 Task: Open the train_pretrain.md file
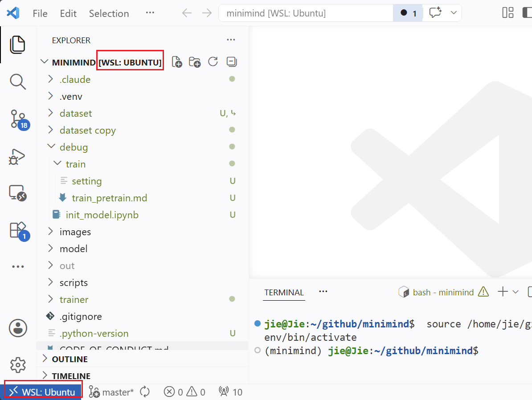click(x=143, y=198)
